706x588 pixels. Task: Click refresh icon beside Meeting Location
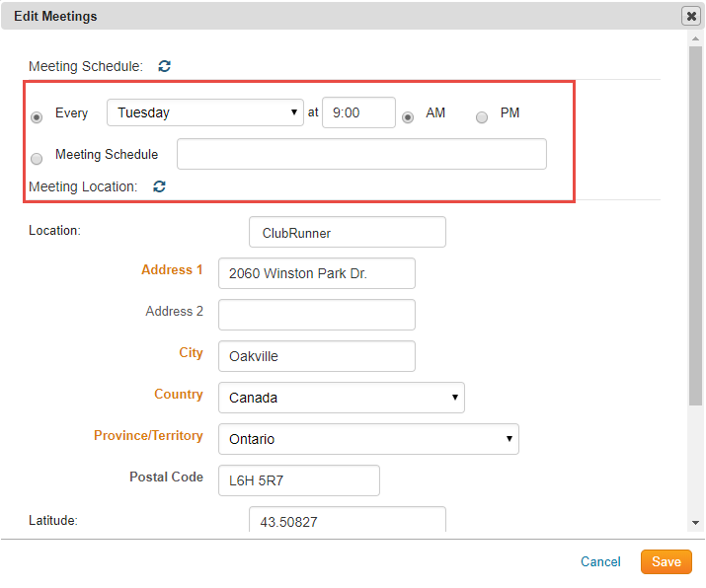click(159, 185)
